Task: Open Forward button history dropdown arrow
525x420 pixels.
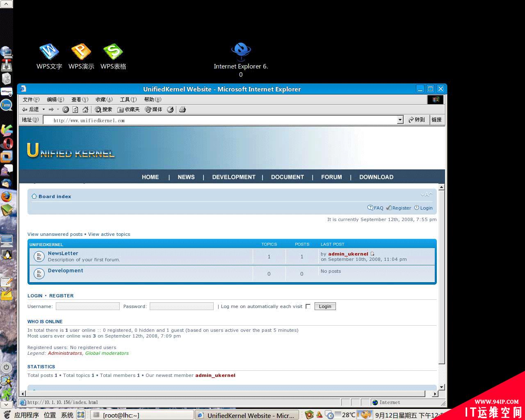Action: pos(58,110)
